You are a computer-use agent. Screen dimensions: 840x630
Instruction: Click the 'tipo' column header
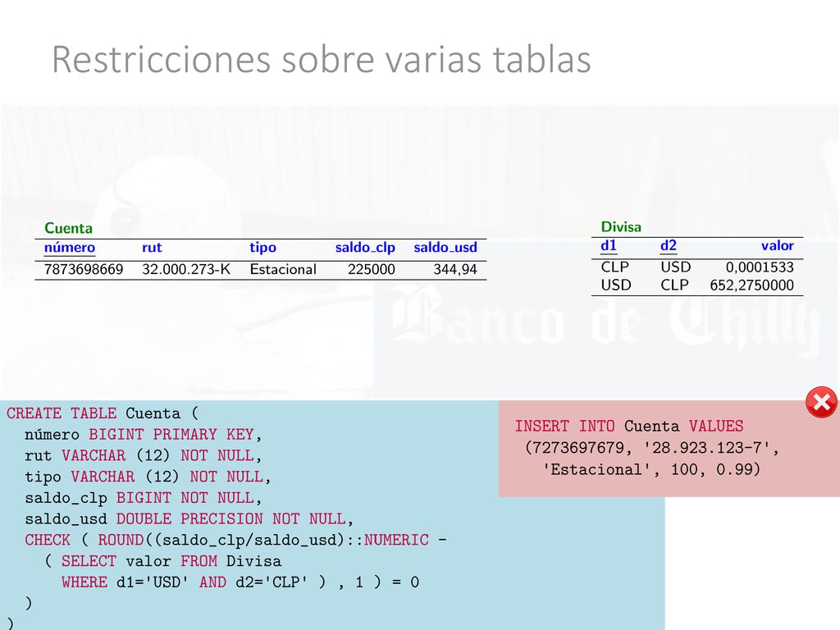(262, 248)
